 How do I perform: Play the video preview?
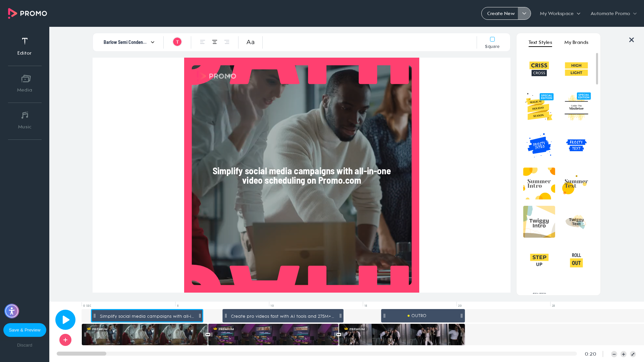point(65,320)
